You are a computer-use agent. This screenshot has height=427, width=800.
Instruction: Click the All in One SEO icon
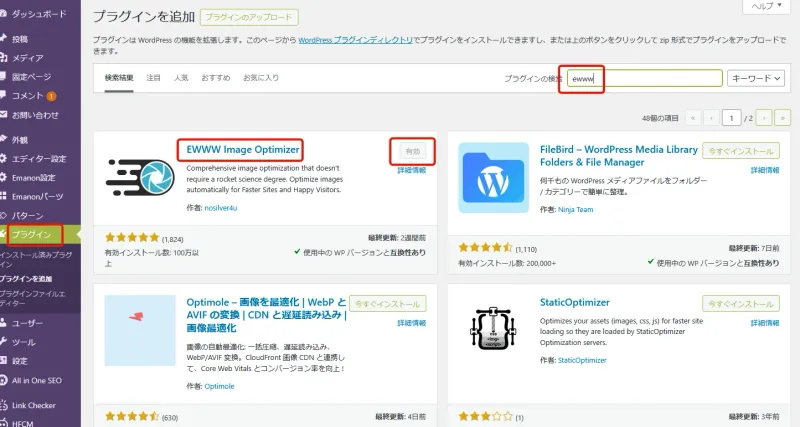tap(3, 381)
